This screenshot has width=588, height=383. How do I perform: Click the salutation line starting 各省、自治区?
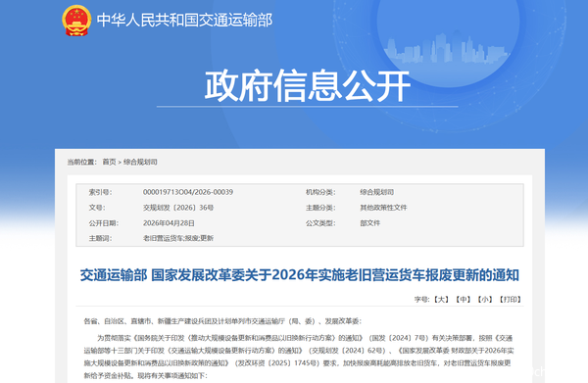[x=222, y=321]
